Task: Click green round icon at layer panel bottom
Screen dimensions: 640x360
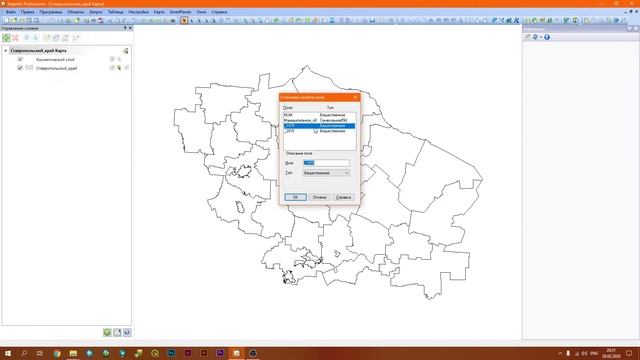Action: 107,332
